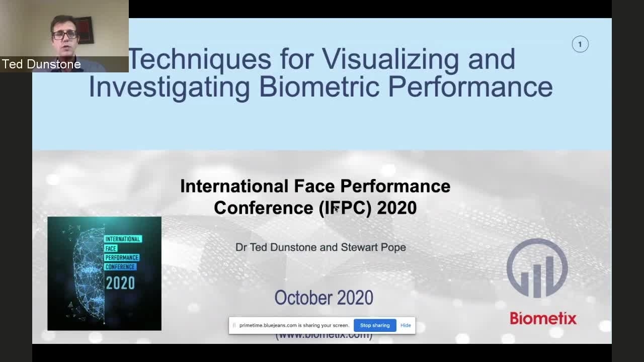Select Ted Dunstone's webcam video thumbnail
The image size is (644, 362).
coord(64,36)
